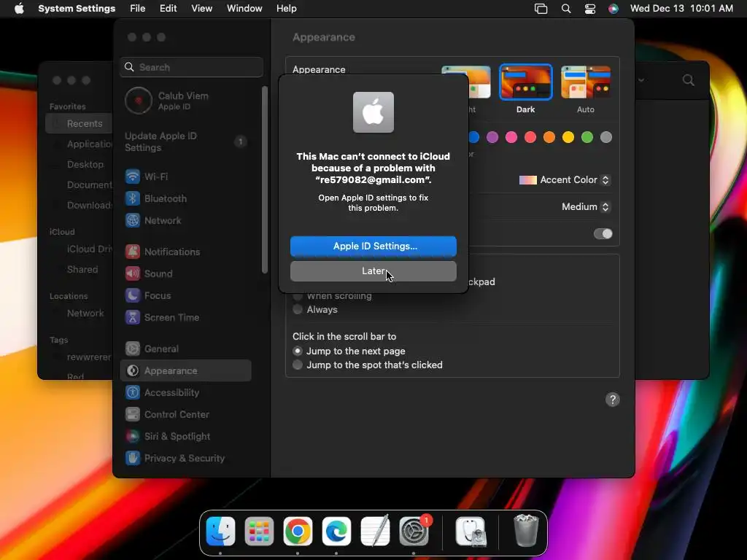Launch Google Chrome from the Dock

click(298, 531)
